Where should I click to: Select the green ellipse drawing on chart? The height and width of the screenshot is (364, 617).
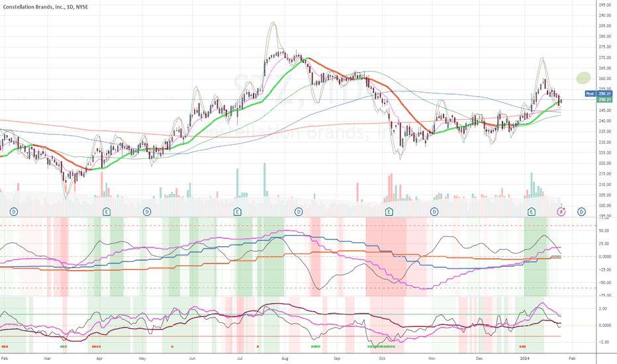click(x=583, y=78)
